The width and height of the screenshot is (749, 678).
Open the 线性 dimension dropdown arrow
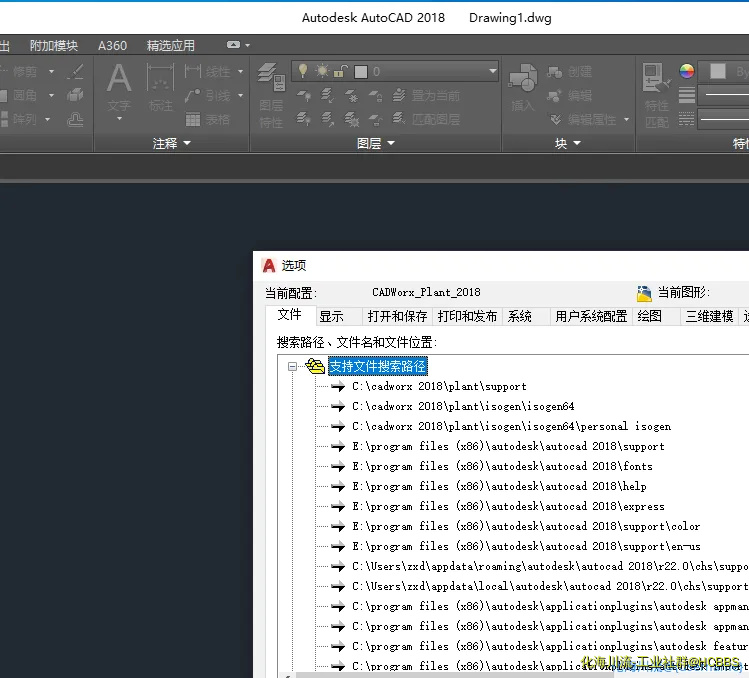(x=240, y=72)
